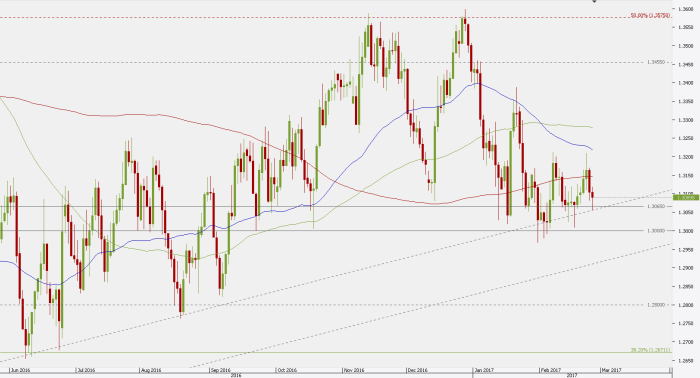This screenshot has height=378, width=700.
Task: Click the Aug 2016 label on time axis
Action: (150, 370)
